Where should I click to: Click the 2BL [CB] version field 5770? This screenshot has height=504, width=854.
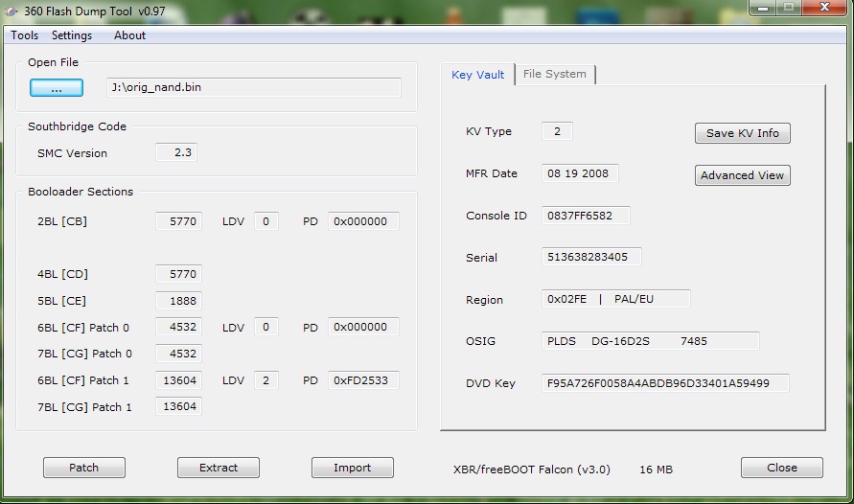[178, 221]
